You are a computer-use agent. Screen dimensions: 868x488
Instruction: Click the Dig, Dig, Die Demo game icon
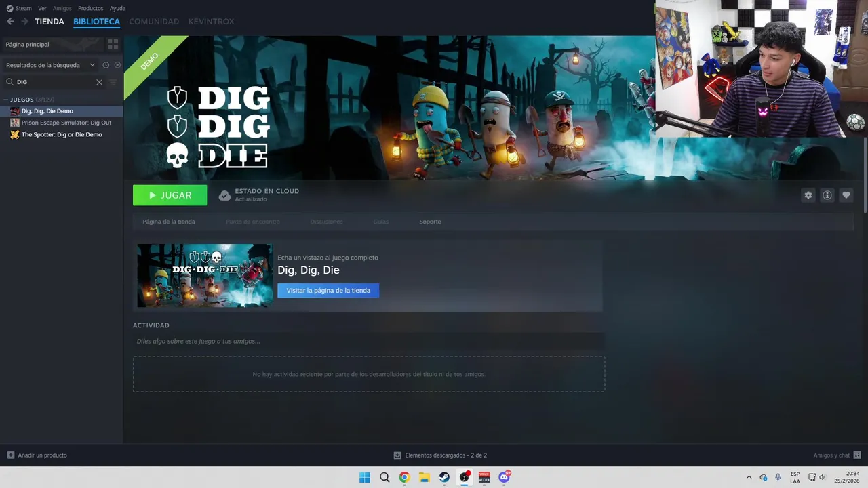pyautogui.click(x=15, y=111)
